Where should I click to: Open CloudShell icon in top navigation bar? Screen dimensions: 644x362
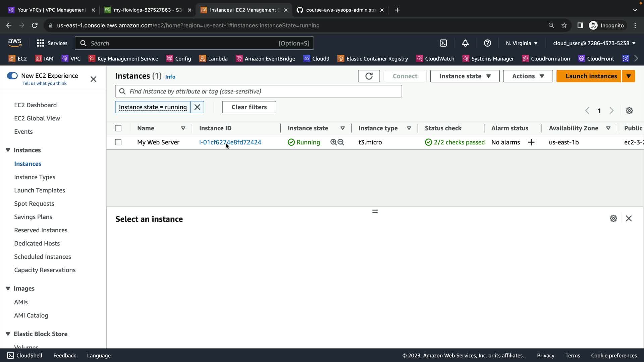[443, 43]
